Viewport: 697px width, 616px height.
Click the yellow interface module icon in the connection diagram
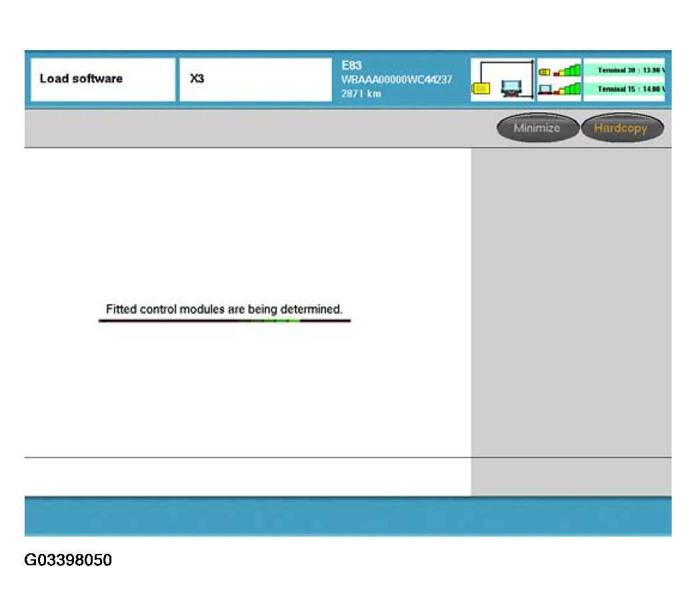click(x=480, y=87)
